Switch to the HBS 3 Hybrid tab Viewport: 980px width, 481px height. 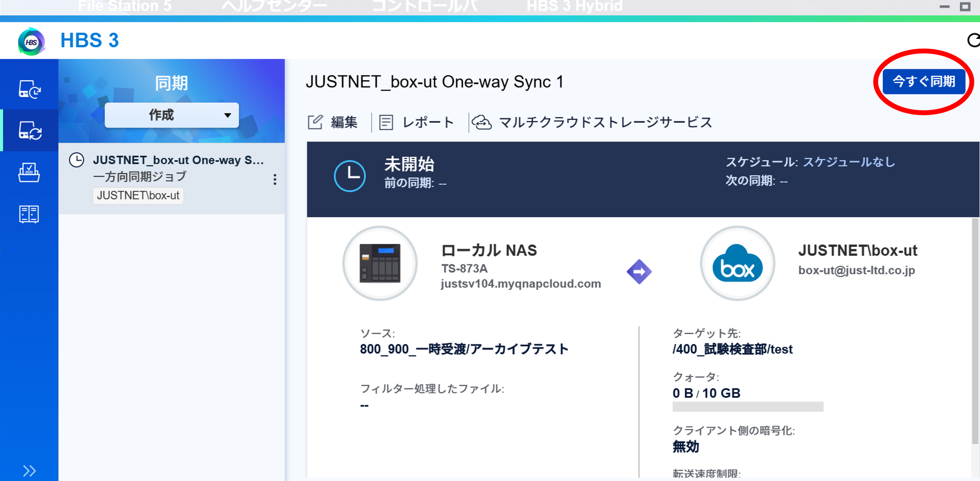point(574,7)
